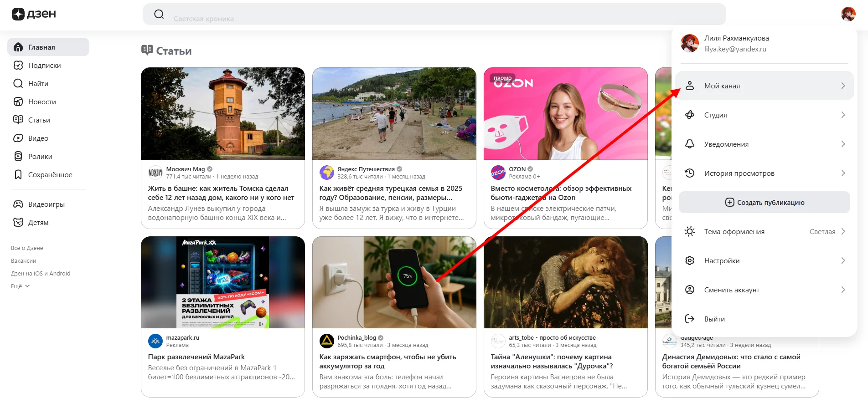The width and height of the screenshot is (868, 403).
Task: Click the Уведомления bell icon
Action: tap(690, 144)
